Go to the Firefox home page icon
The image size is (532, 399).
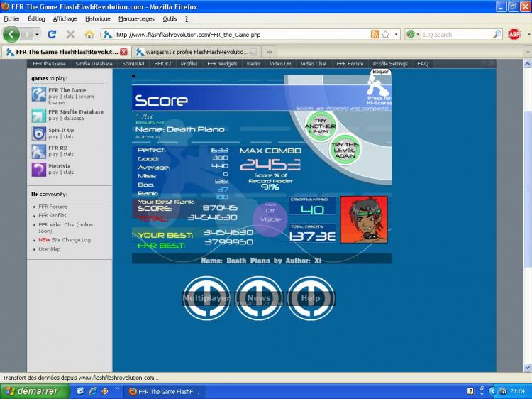[x=89, y=34]
